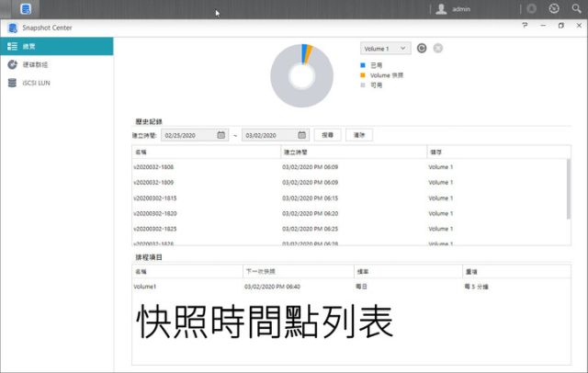Click the orange Volume snapshot legend swatch
Viewport: 588px width, 373px height.
point(363,75)
